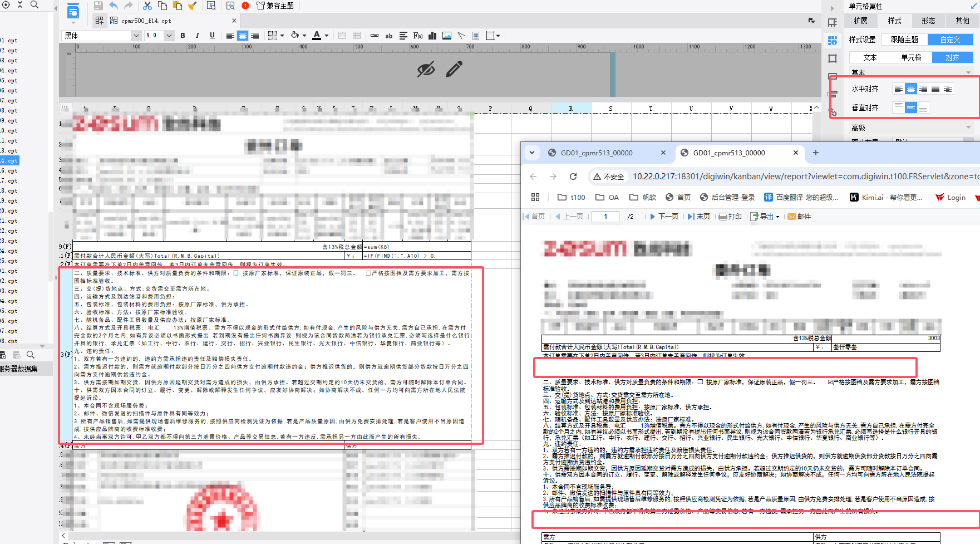This screenshot has width=980, height=544.
Task: Open the 帆软 bookmark folder
Action: (x=643, y=197)
